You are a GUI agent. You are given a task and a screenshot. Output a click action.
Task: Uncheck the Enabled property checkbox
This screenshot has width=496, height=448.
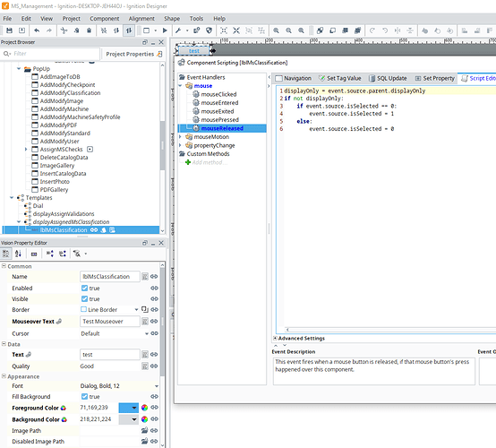tap(84, 289)
